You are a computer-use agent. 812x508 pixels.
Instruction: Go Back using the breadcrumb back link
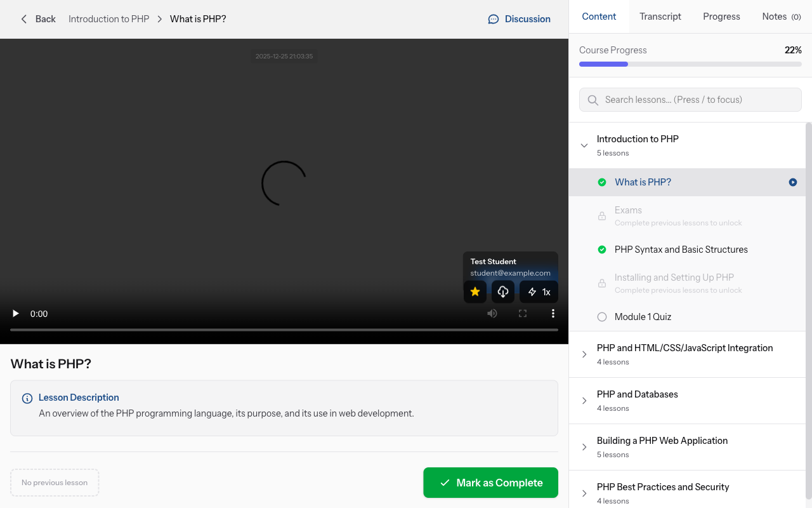38,19
